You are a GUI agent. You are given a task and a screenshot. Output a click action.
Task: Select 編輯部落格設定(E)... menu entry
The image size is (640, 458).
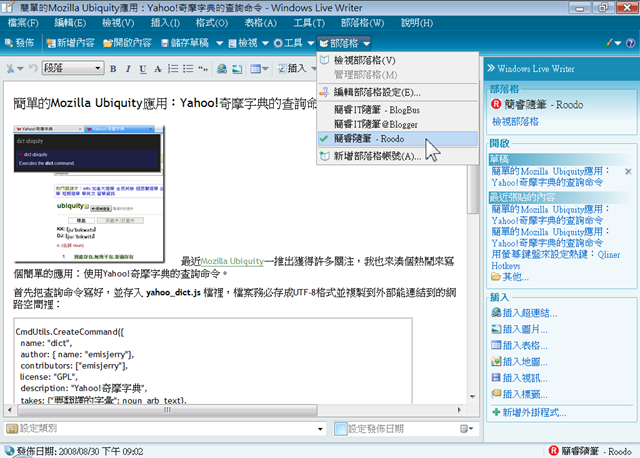(397, 92)
